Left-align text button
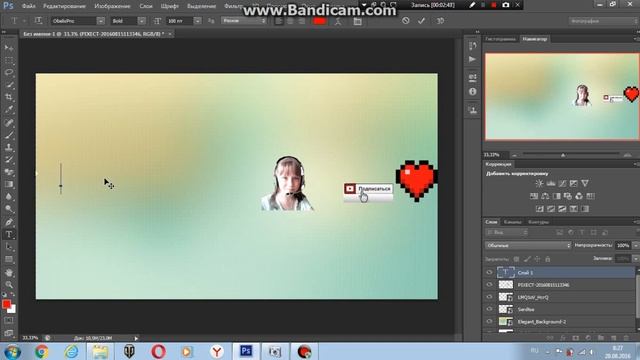 point(279,21)
